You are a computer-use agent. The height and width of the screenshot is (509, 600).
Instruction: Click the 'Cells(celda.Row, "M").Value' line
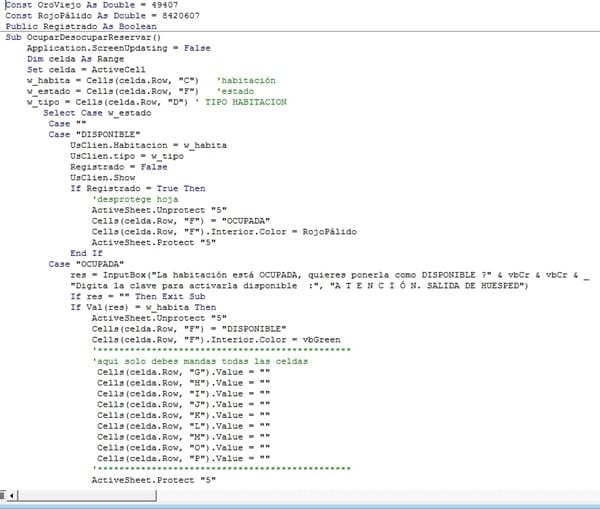click(x=183, y=437)
